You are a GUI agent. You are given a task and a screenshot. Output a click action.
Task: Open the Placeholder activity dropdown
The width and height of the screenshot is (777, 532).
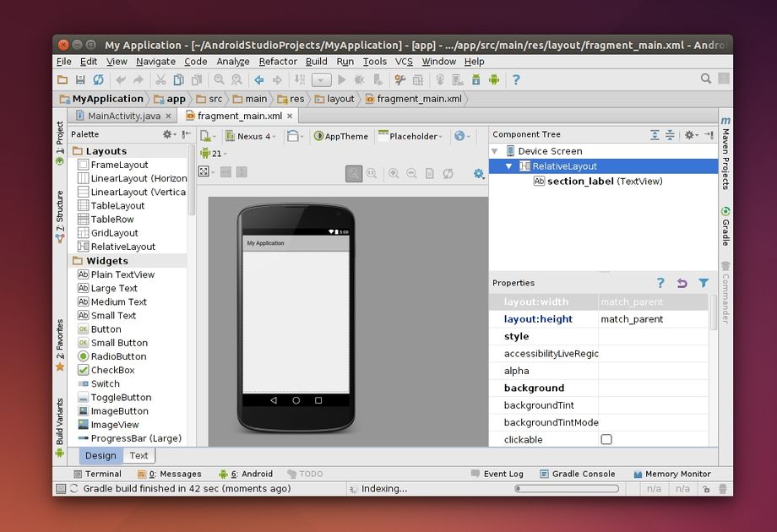click(x=410, y=136)
